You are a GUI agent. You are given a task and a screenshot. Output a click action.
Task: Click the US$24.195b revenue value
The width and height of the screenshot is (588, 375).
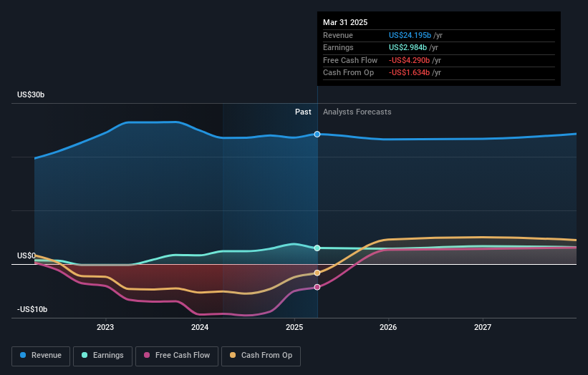(x=410, y=35)
